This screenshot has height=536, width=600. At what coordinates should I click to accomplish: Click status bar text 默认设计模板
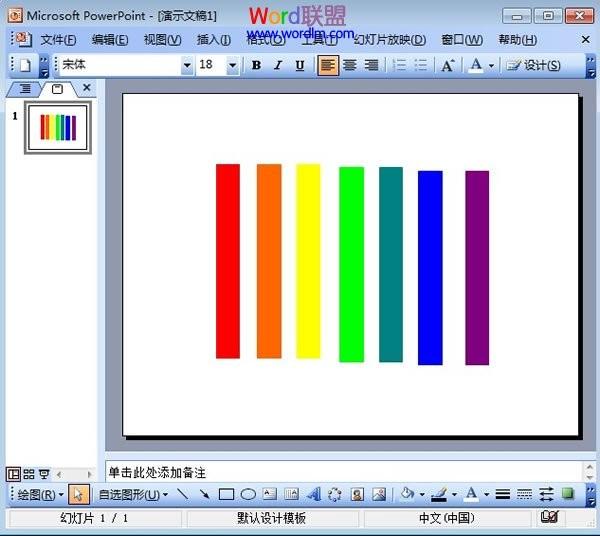(271, 518)
